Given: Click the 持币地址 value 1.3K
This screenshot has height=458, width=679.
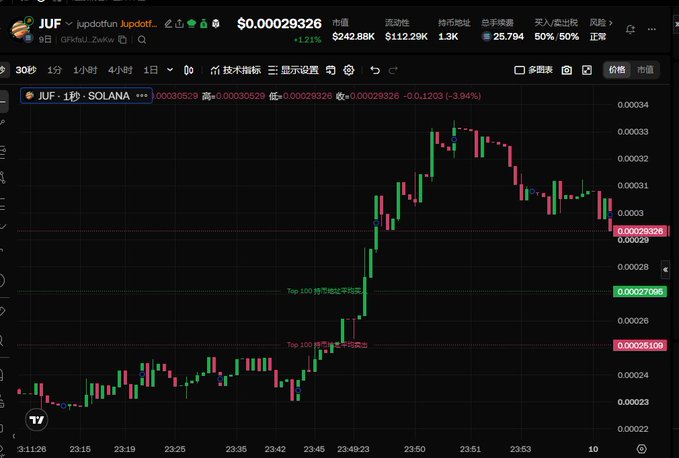Looking at the screenshot, I should coord(448,36).
